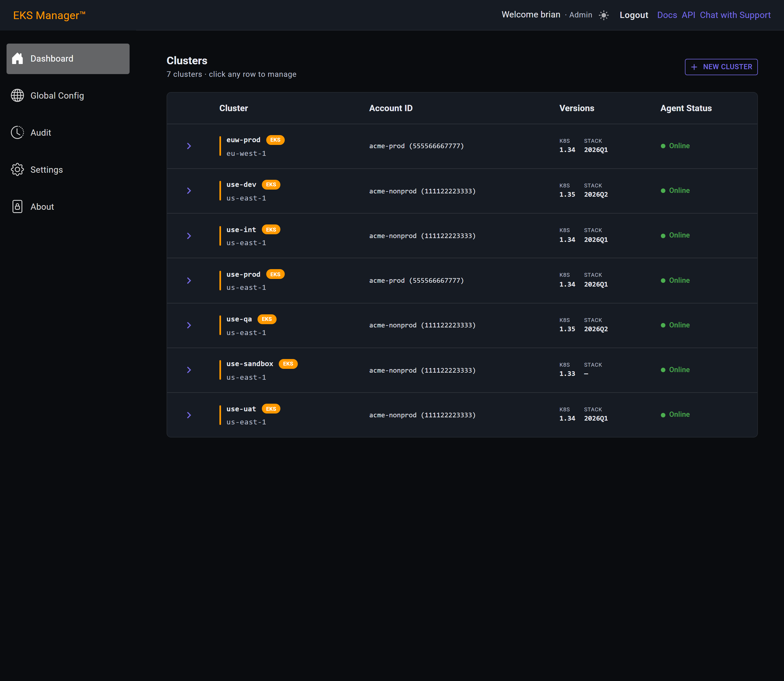The width and height of the screenshot is (784, 681).
Task: Click the Dashboard home icon
Action: coord(17,59)
